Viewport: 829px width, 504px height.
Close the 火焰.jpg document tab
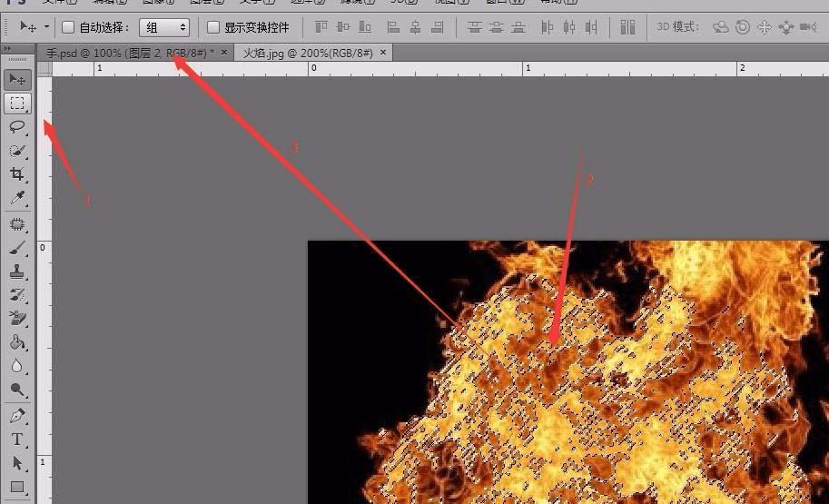383,53
